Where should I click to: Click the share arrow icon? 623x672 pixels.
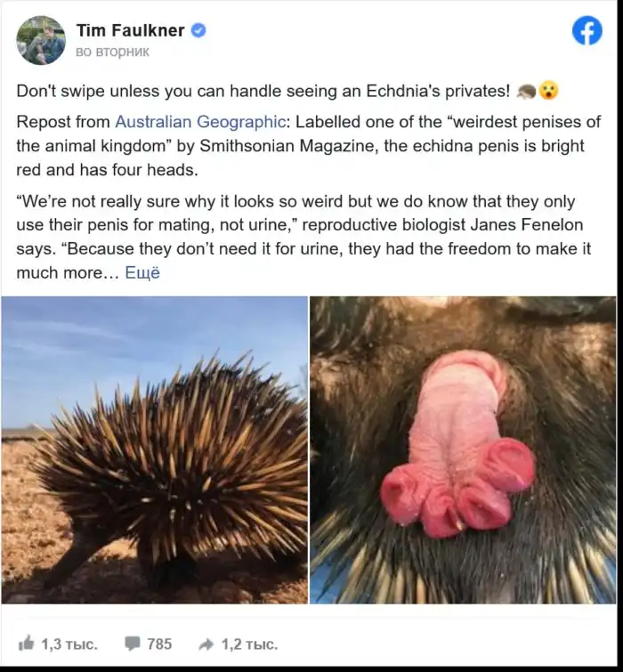[x=206, y=644]
